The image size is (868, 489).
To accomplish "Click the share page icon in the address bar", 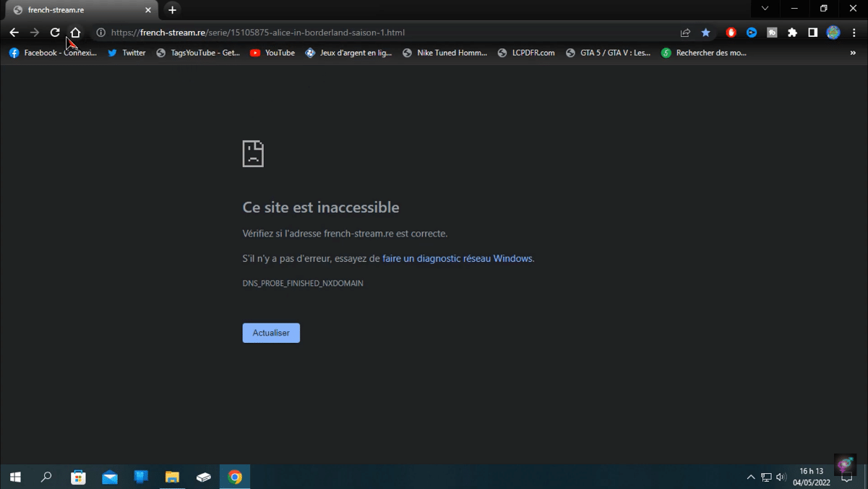I will [x=685, y=33].
